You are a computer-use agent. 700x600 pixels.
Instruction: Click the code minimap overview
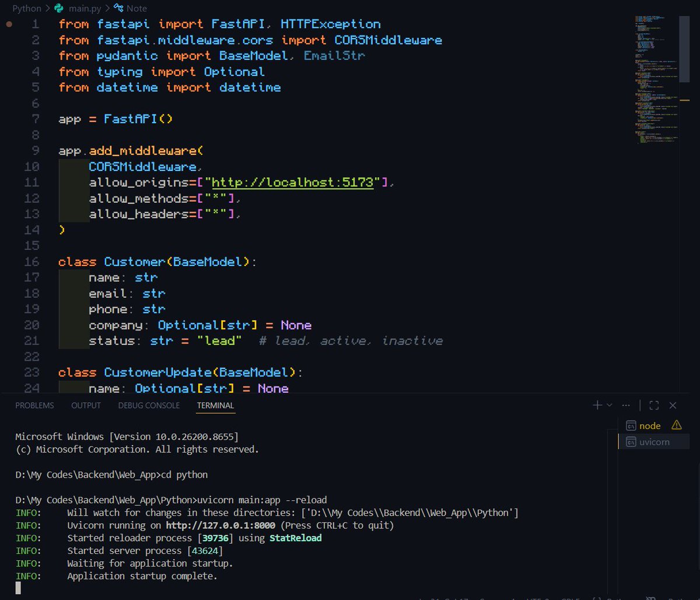coord(656,79)
